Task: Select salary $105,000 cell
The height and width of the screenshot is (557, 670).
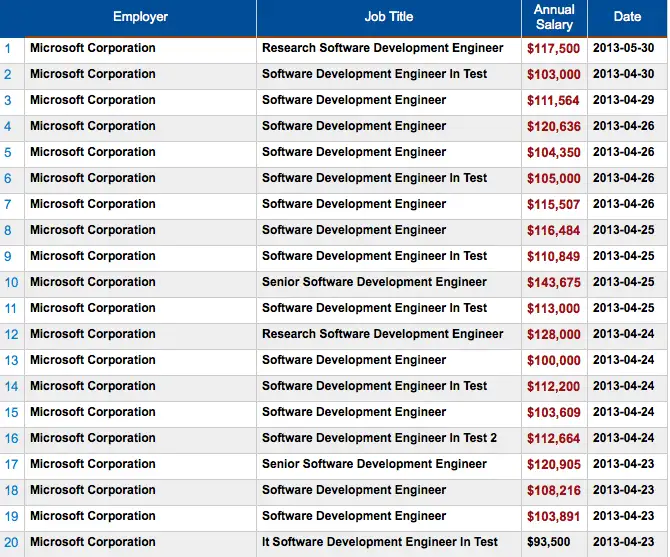Action: click(x=553, y=179)
